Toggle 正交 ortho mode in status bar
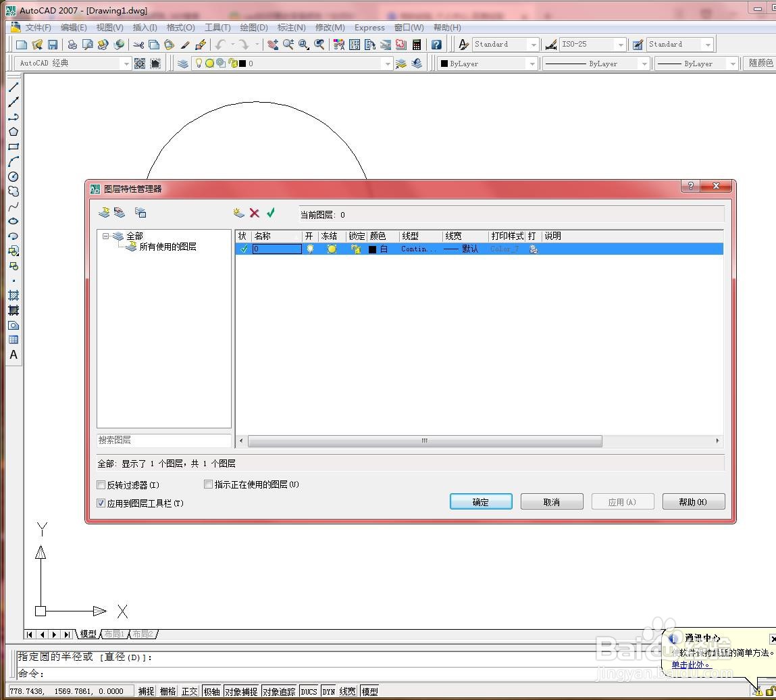The height and width of the screenshot is (700, 776). tap(190, 691)
